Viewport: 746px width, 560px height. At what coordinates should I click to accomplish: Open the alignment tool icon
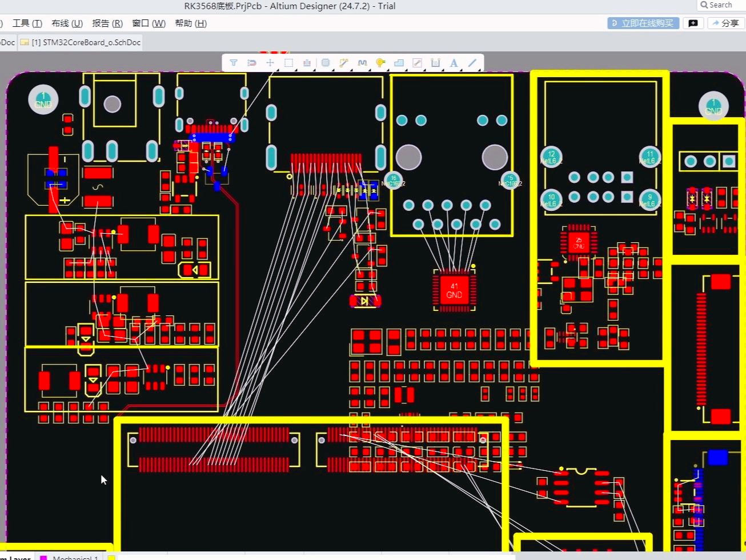pos(306,63)
